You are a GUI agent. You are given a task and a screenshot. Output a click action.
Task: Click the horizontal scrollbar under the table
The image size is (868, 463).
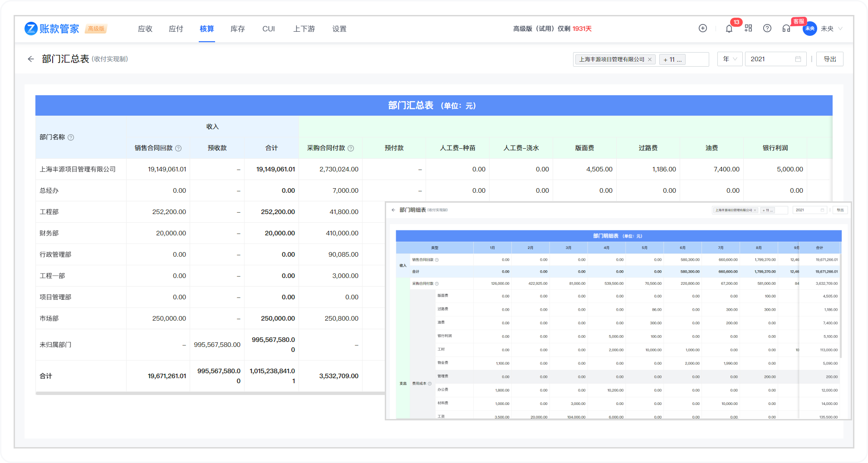tap(210, 394)
